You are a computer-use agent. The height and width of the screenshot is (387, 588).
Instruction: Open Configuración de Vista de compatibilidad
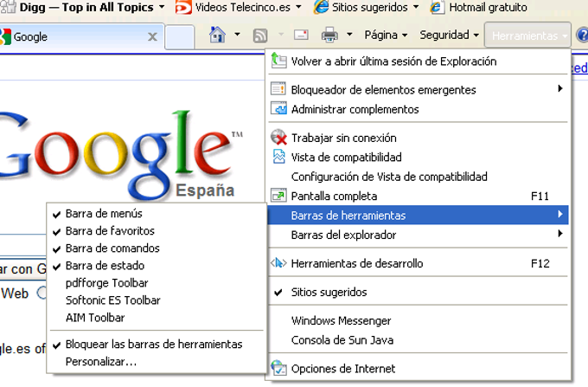[x=419, y=177]
